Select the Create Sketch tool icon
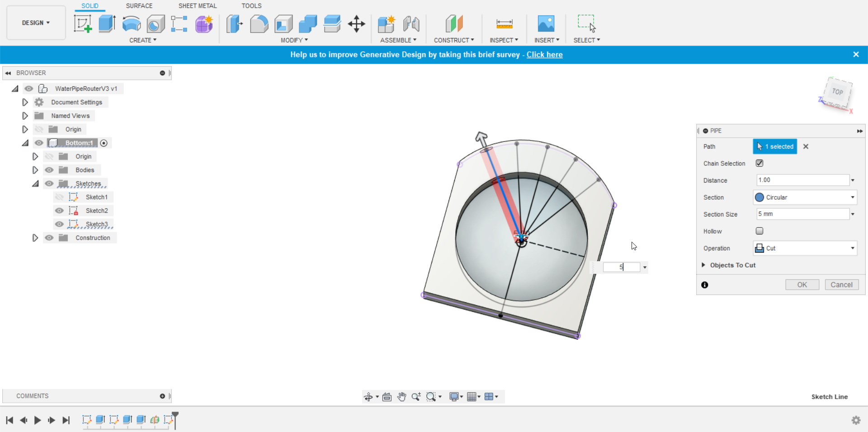 (83, 23)
